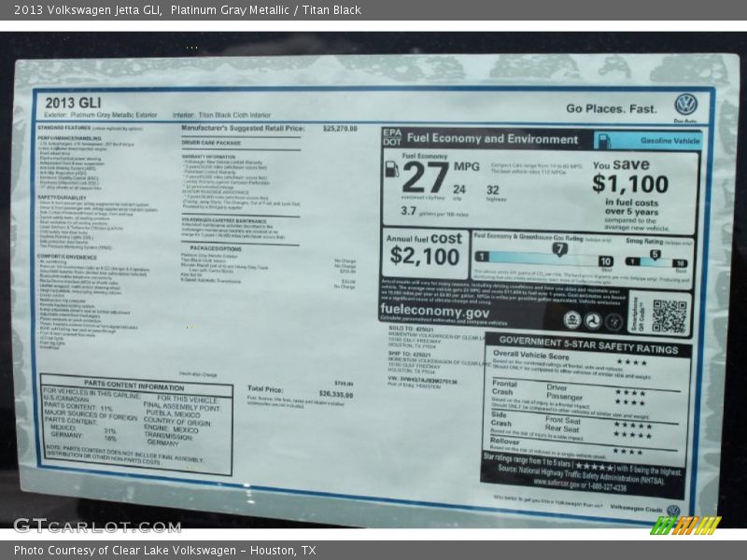
Task: Click the smartphone QR code
Action: click(x=669, y=316)
